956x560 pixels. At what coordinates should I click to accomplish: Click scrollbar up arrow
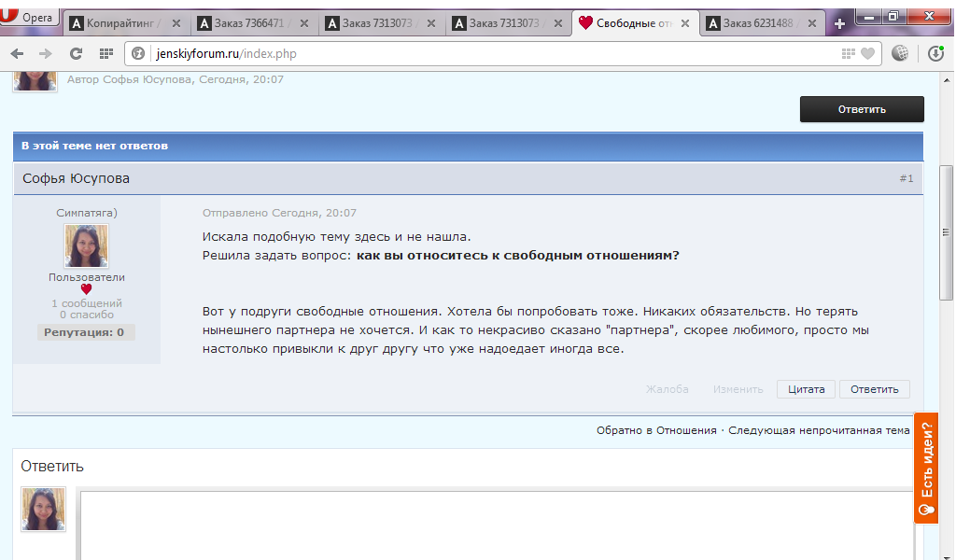(947, 80)
